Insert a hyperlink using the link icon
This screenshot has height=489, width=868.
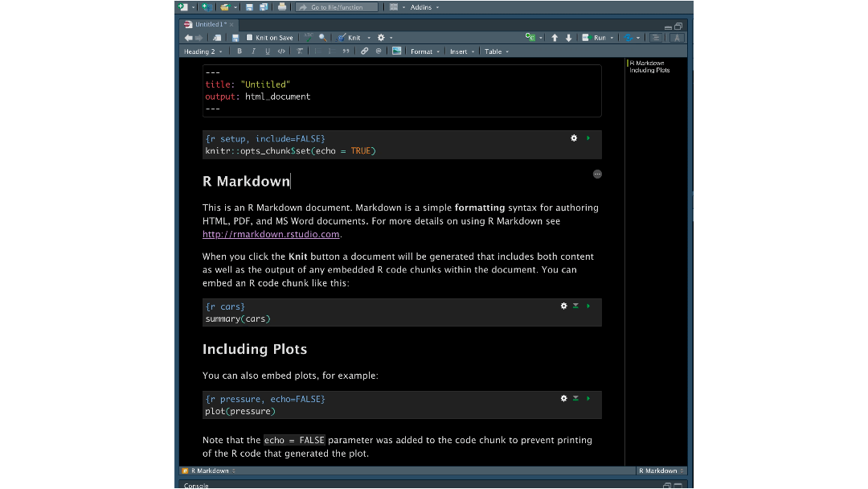tap(363, 51)
